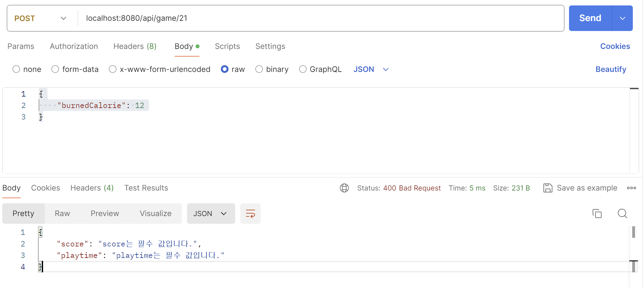Image resolution: width=644 pixels, height=288 pixels.
Task: Save the response as example
Action: click(x=587, y=188)
